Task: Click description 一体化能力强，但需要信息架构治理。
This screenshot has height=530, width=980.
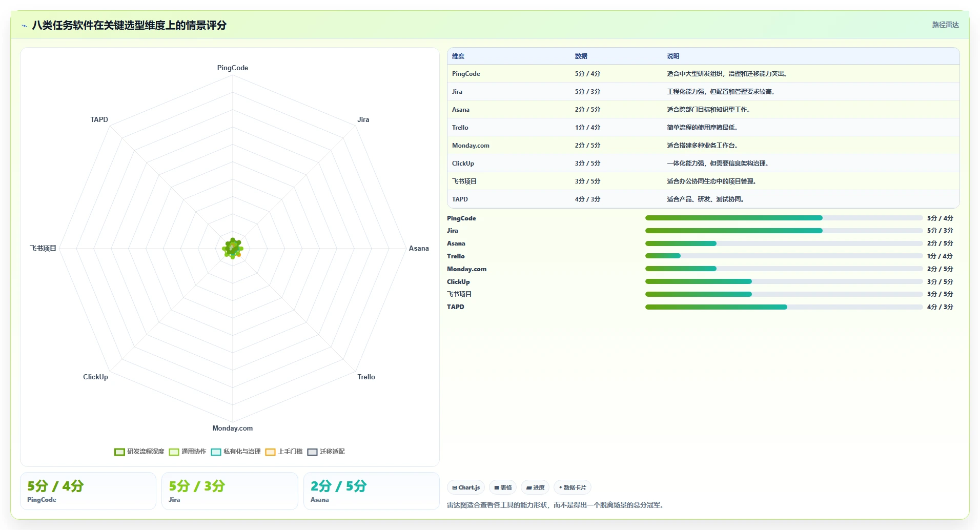Action: pyautogui.click(x=718, y=164)
